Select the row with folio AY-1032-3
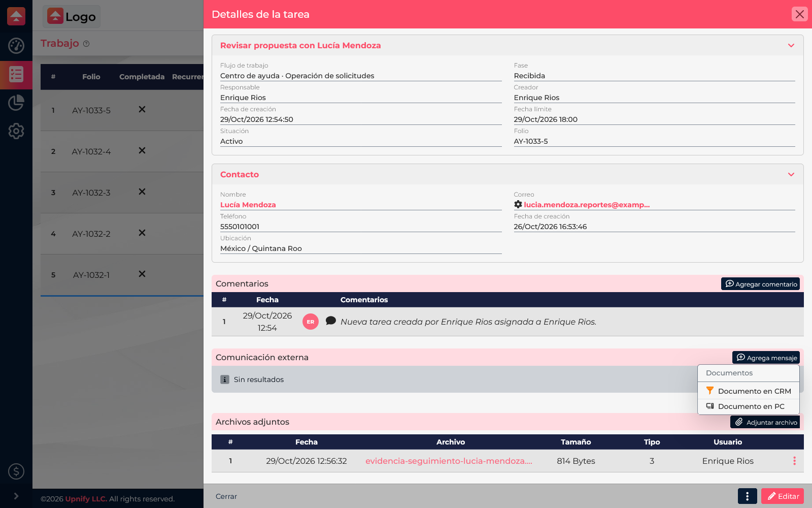 pos(122,193)
